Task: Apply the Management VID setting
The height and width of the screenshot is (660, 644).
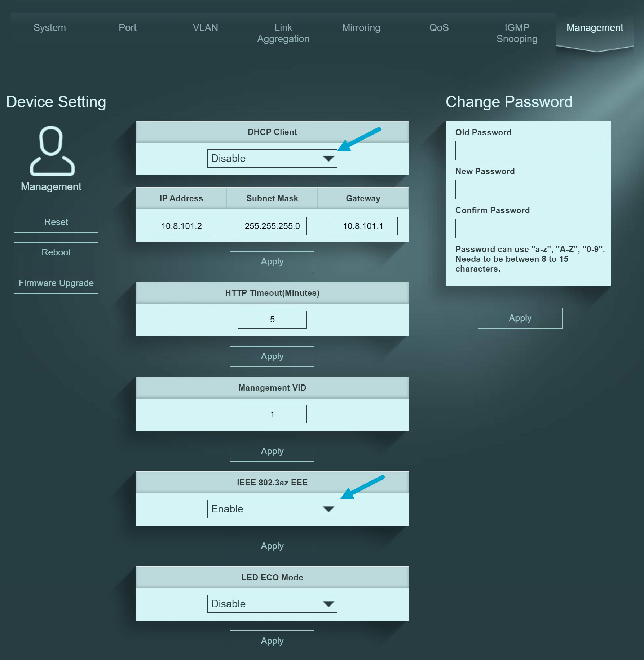Action: click(x=272, y=451)
